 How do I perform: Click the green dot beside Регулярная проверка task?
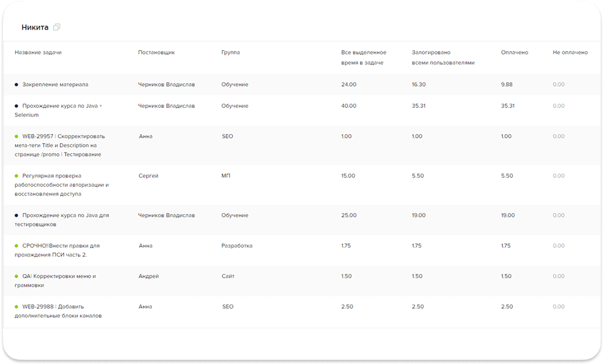[x=16, y=176]
